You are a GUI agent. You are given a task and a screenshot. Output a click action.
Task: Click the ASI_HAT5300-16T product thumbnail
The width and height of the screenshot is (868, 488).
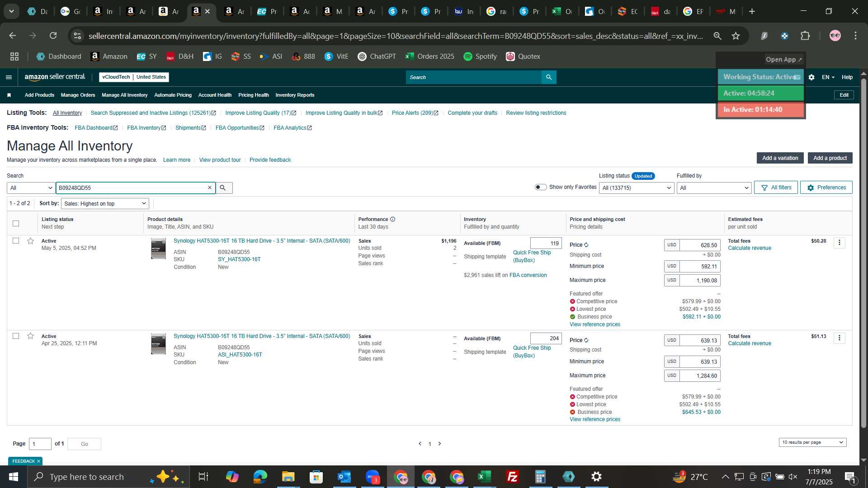[x=158, y=344]
